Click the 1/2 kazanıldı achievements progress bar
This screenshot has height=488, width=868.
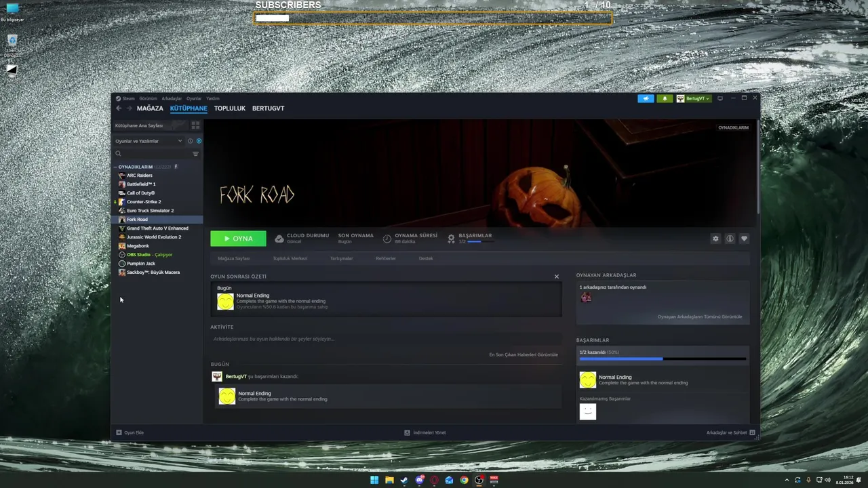pos(663,359)
